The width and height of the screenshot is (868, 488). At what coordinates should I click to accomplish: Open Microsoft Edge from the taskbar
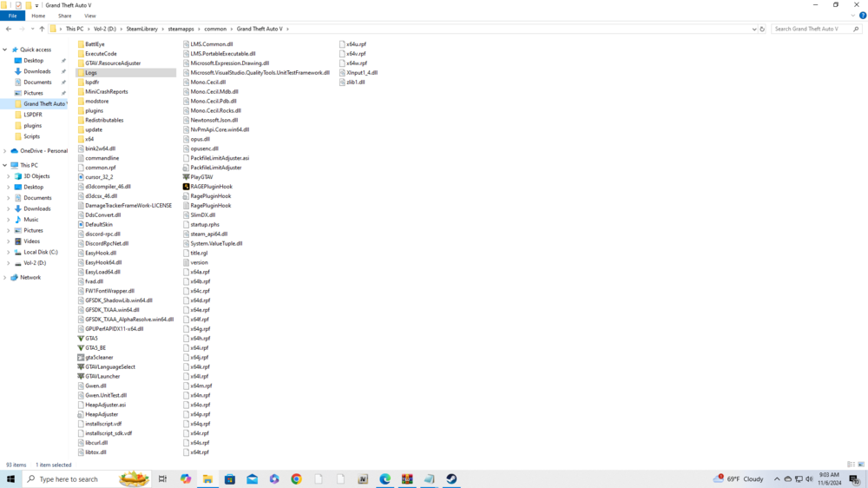point(385,479)
